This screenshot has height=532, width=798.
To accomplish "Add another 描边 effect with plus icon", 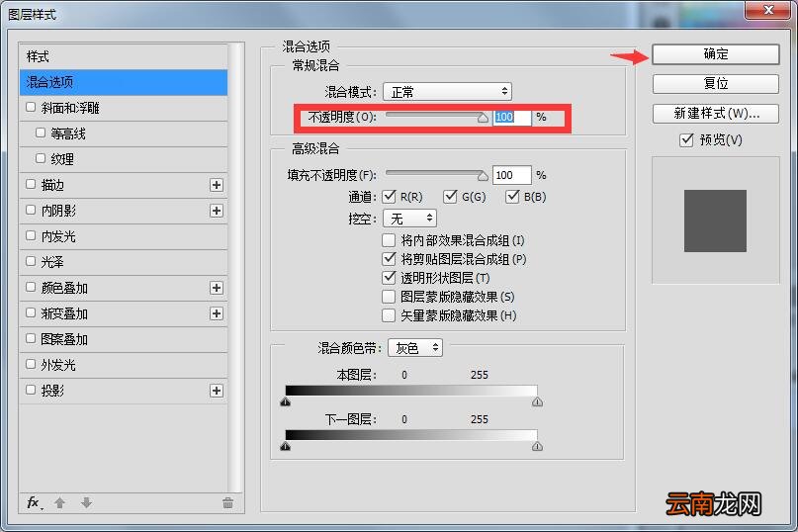I will point(217,185).
